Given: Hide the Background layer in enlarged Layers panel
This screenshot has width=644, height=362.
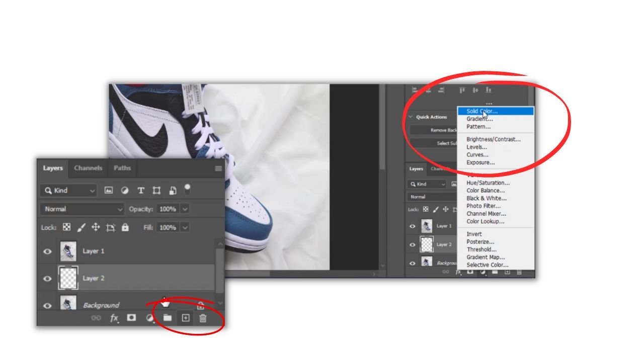Looking at the screenshot, I should point(48,305).
